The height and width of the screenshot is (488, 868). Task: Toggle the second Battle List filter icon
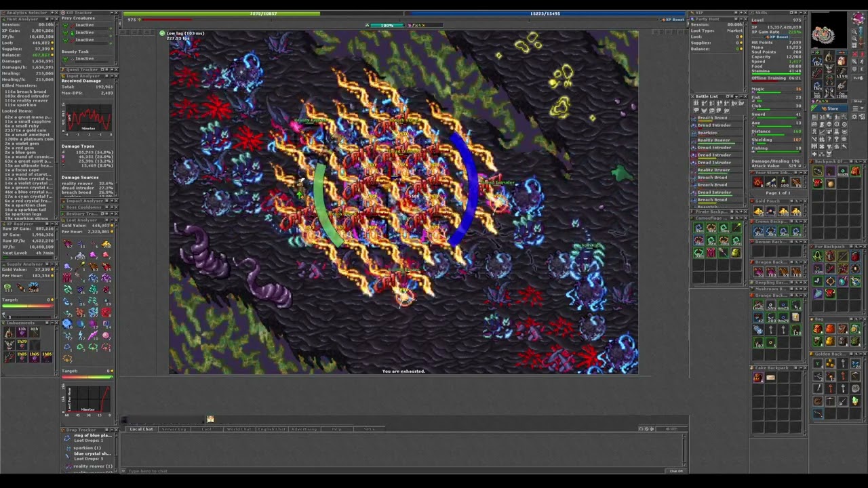(704, 103)
